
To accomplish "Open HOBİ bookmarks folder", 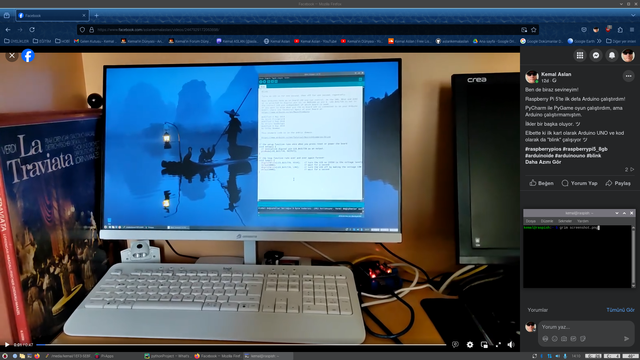I will click(x=62, y=41).
